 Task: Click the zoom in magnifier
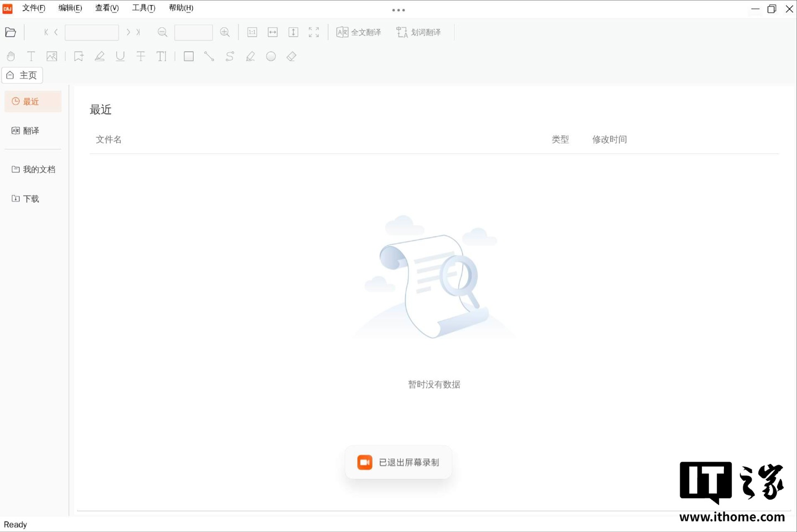(x=225, y=32)
